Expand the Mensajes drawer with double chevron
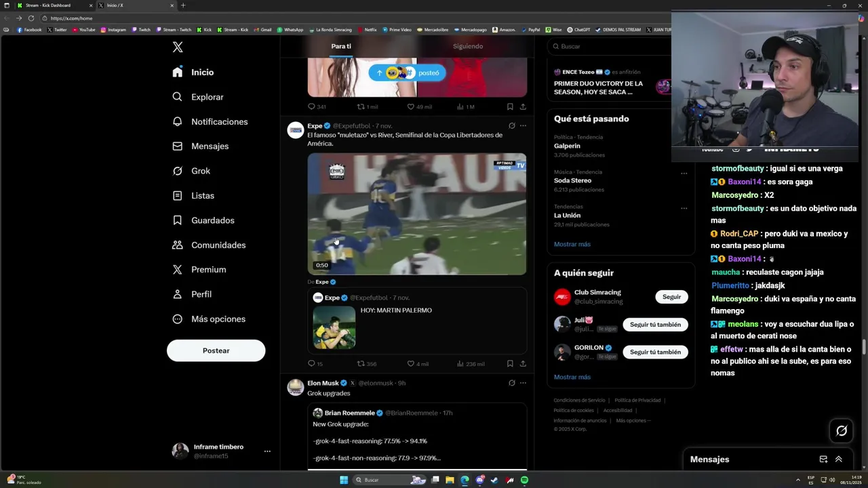This screenshot has height=488, width=868. pyautogui.click(x=839, y=460)
